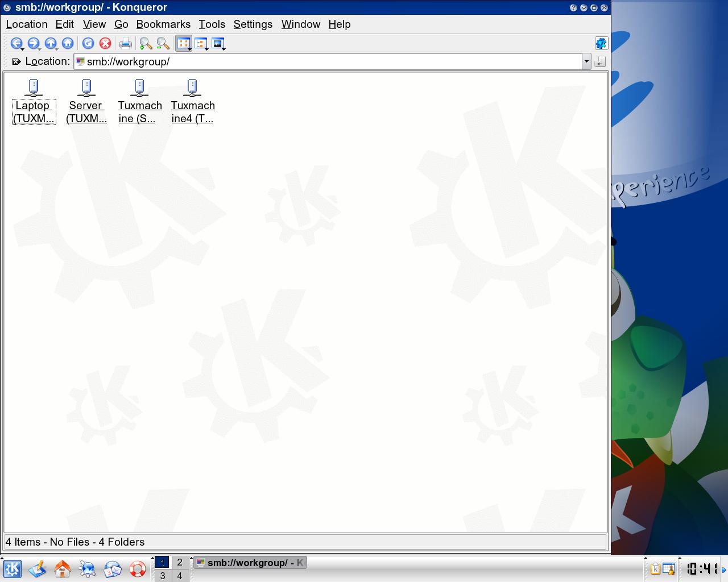Open the Location menu
The height and width of the screenshot is (582, 728).
27,24
